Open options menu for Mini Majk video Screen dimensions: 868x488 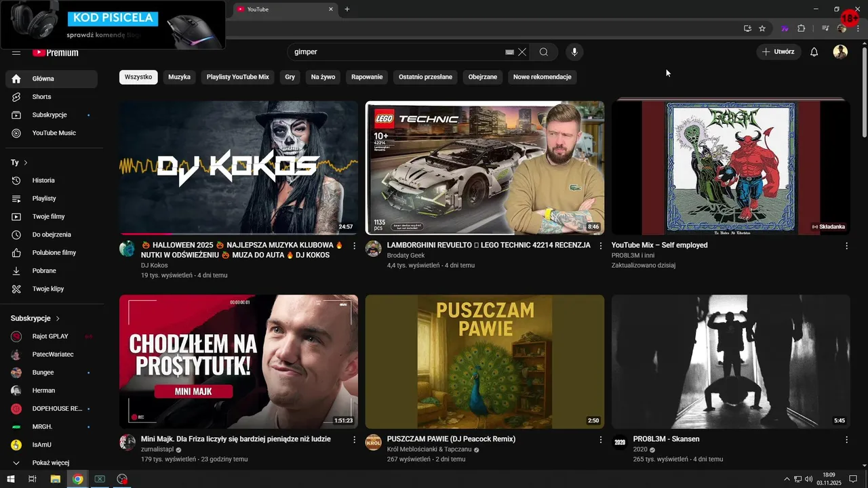pyautogui.click(x=354, y=439)
